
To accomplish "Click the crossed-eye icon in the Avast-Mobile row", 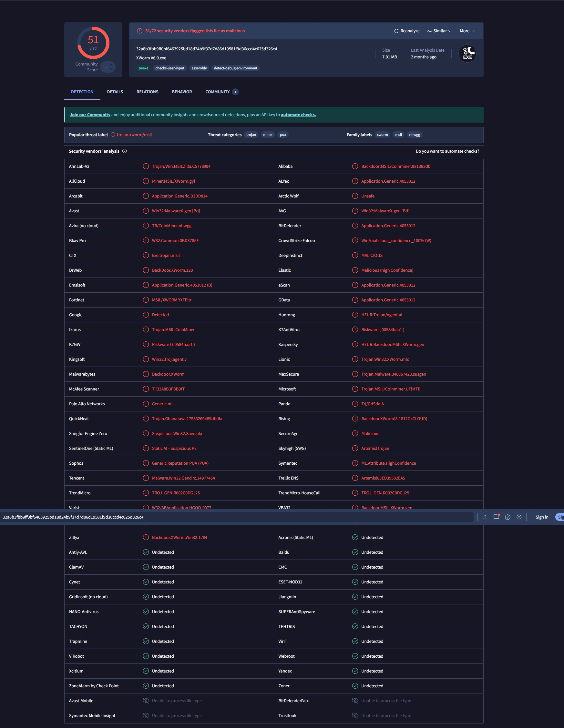I will point(146,701).
